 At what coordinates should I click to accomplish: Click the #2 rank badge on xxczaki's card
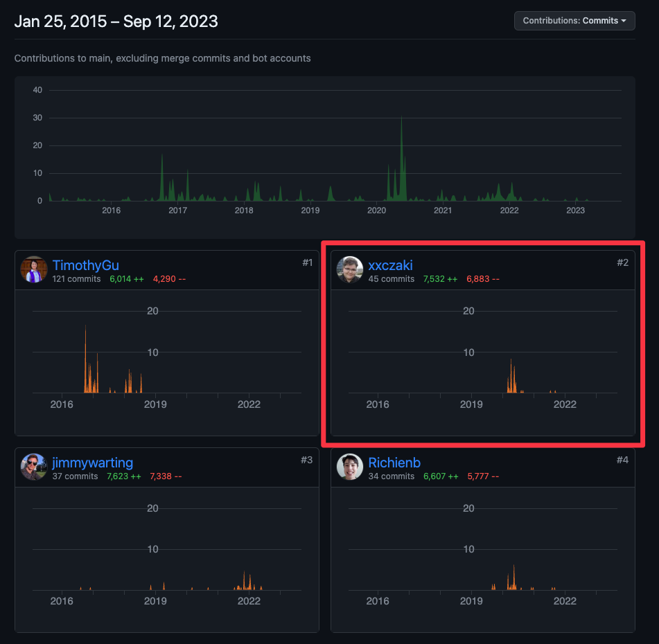coord(623,262)
